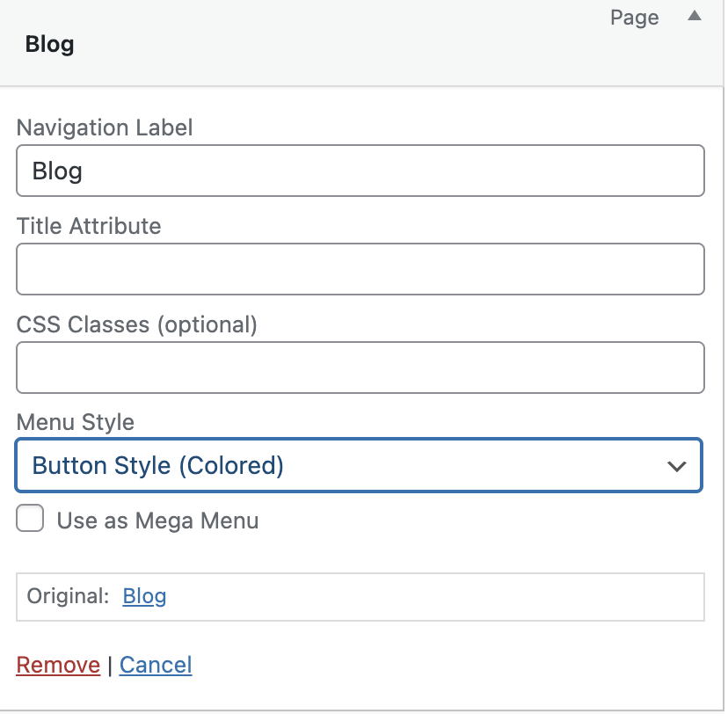The height and width of the screenshot is (721, 728).
Task: Click the Blog menu item title
Action: pyautogui.click(x=49, y=44)
